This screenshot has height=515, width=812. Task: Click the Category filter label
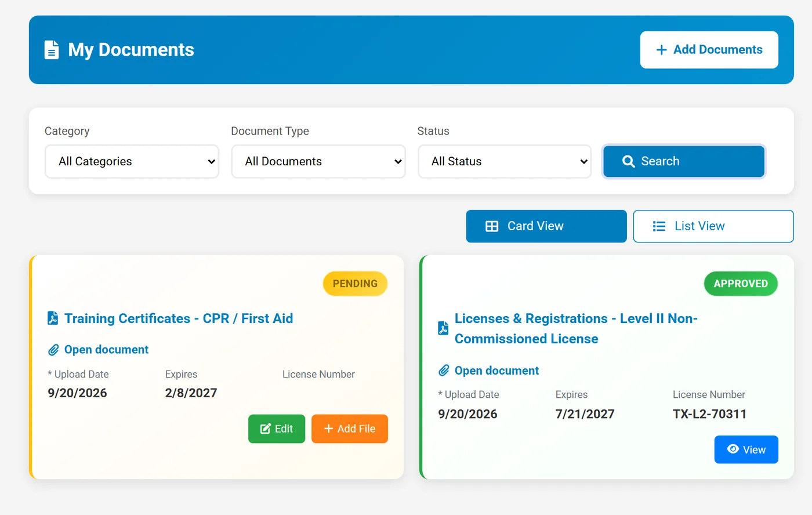pyautogui.click(x=67, y=131)
